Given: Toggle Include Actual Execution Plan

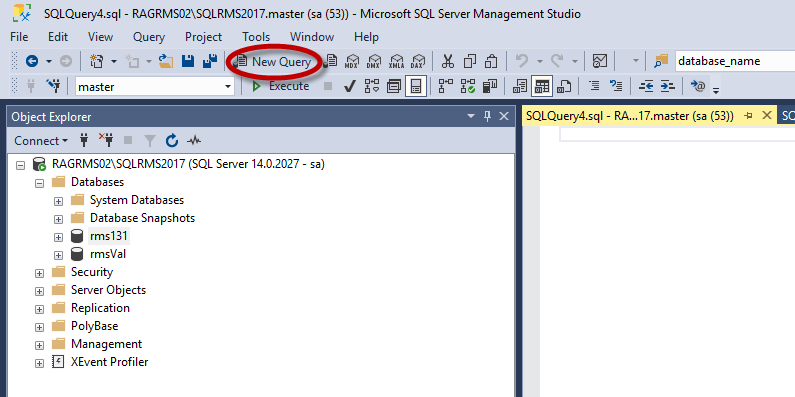Looking at the screenshot, I should click(446, 87).
